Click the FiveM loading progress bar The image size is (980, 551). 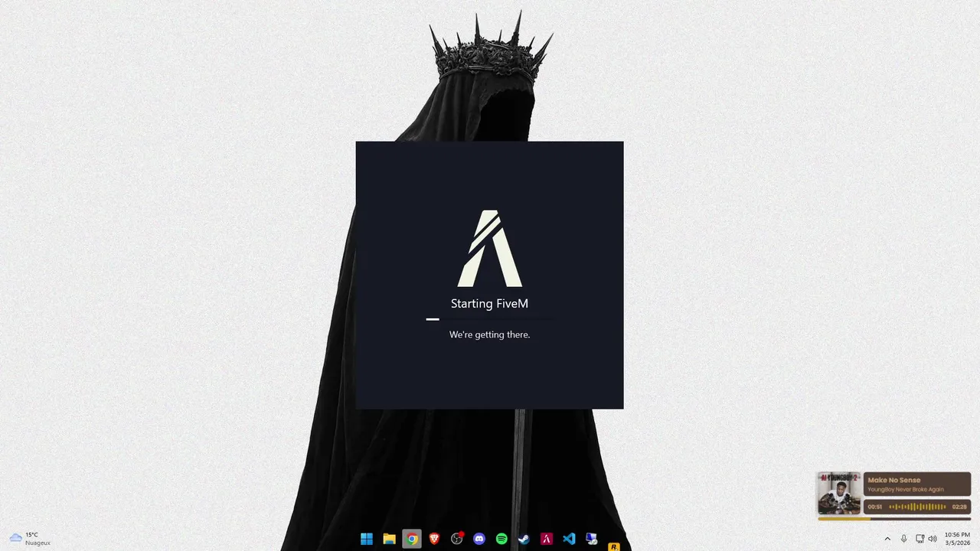[489, 319]
